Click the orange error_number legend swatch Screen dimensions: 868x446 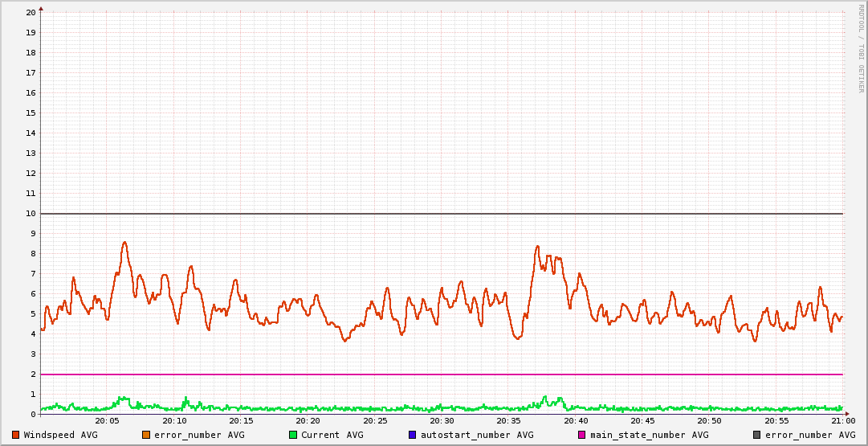click(146, 435)
